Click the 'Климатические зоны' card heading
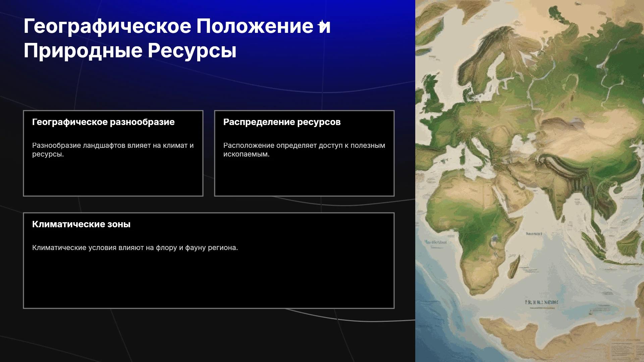Image resolution: width=644 pixels, height=362 pixels. coord(81,224)
